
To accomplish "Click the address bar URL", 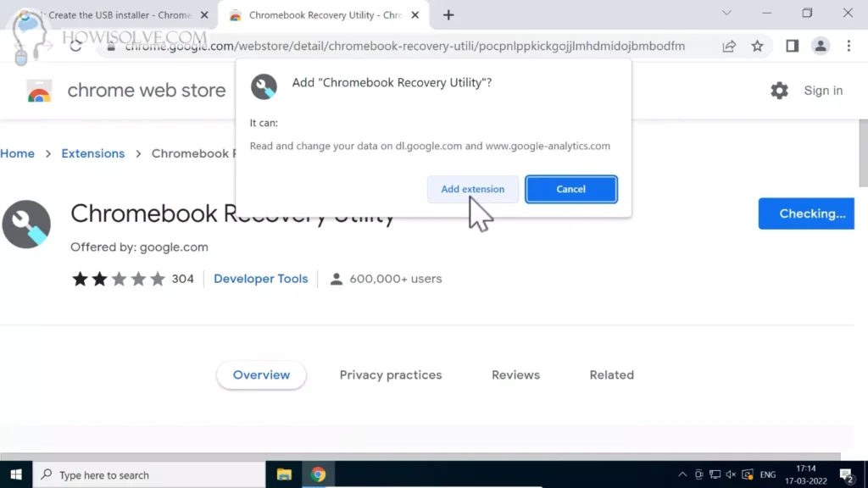I will pyautogui.click(x=404, y=46).
